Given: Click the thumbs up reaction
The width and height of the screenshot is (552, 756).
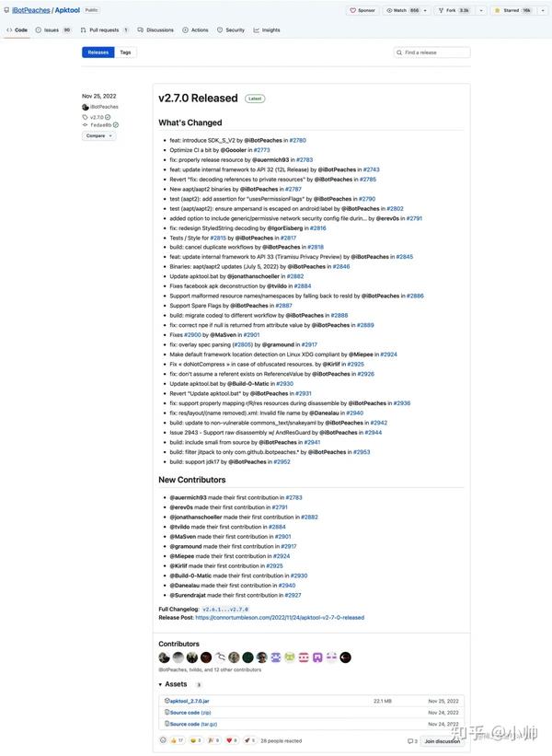Looking at the screenshot, I should point(177,740).
